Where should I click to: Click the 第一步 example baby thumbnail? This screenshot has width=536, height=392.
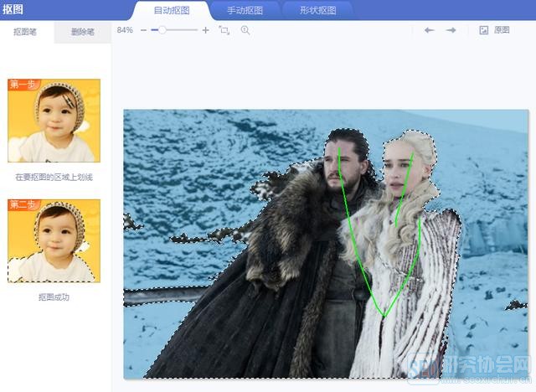[x=54, y=121]
